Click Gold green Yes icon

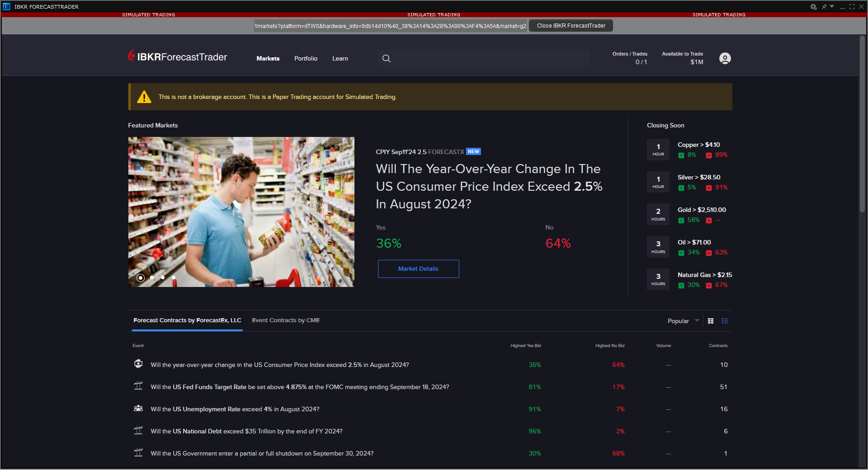pyautogui.click(x=681, y=221)
